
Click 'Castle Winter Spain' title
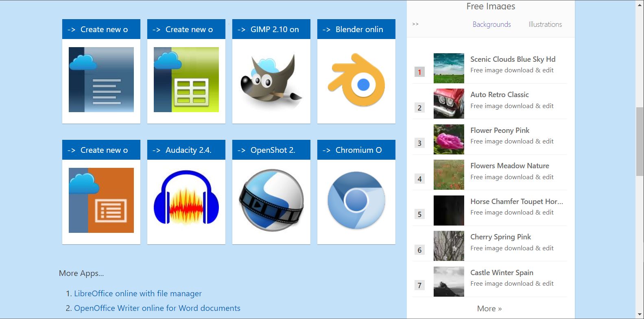[502, 273]
